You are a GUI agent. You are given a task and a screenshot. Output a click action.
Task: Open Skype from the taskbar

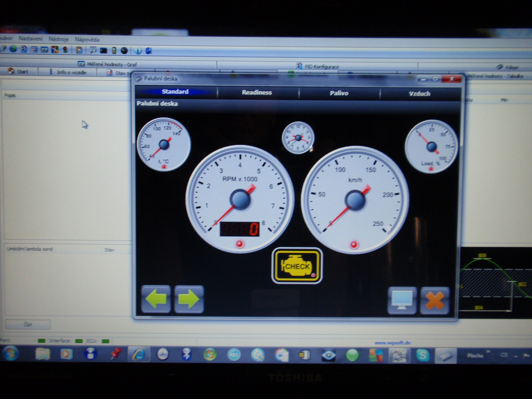coord(423,355)
